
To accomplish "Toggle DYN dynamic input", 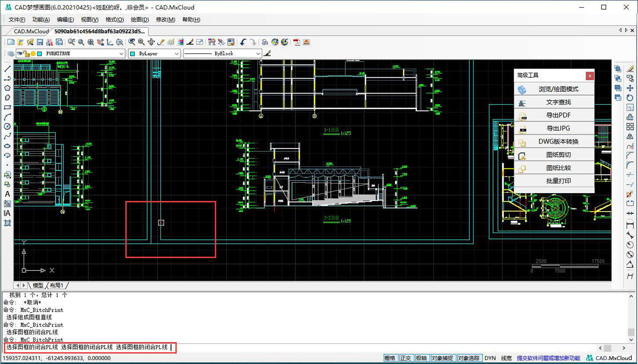I will click(x=490, y=358).
